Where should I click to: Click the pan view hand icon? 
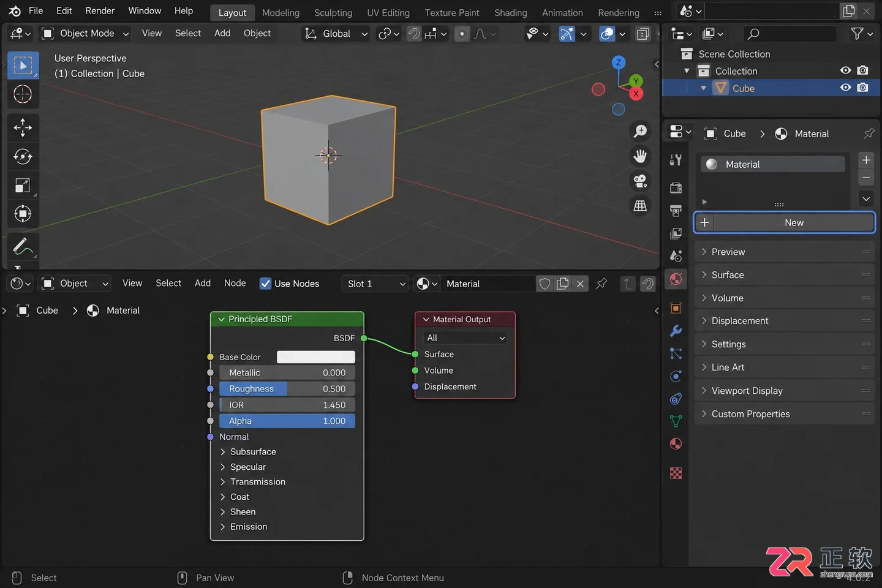(640, 156)
